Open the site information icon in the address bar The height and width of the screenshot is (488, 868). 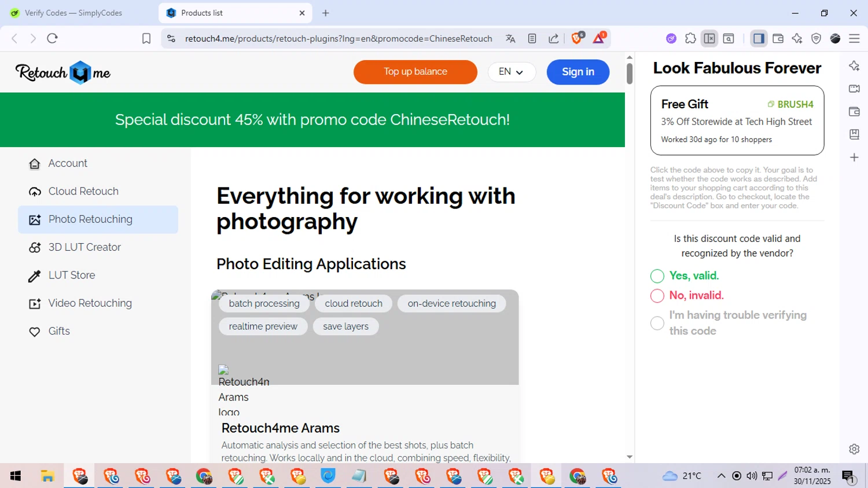pos(171,38)
